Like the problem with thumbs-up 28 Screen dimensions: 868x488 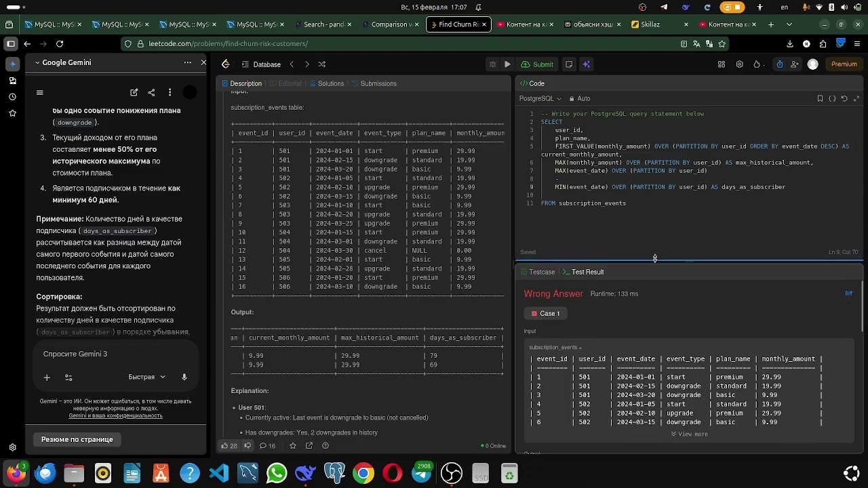click(229, 446)
